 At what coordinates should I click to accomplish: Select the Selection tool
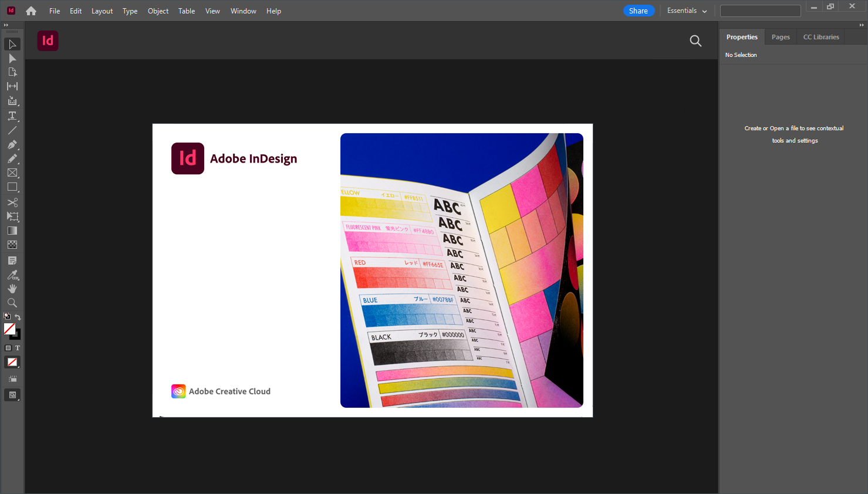point(12,45)
